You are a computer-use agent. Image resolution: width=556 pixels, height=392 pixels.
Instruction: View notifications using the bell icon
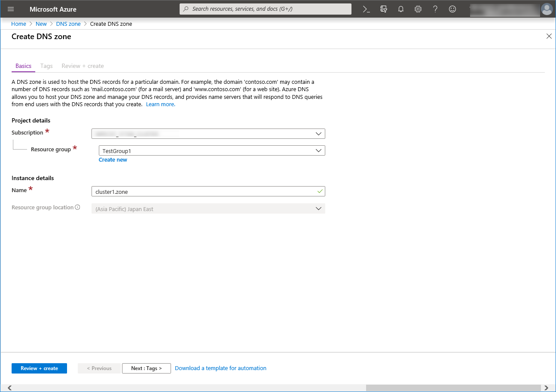pos(400,9)
